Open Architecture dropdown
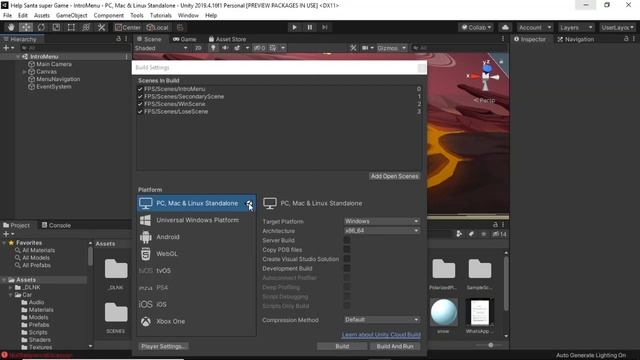 pos(382,231)
